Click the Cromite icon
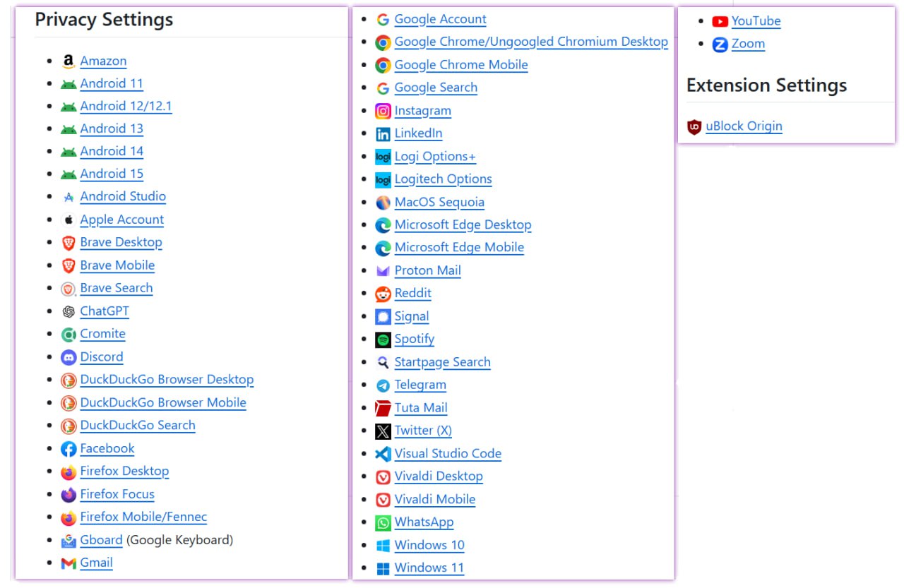Viewport: 904px width, 588px height. pyautogui.click(x=69, y=334)
